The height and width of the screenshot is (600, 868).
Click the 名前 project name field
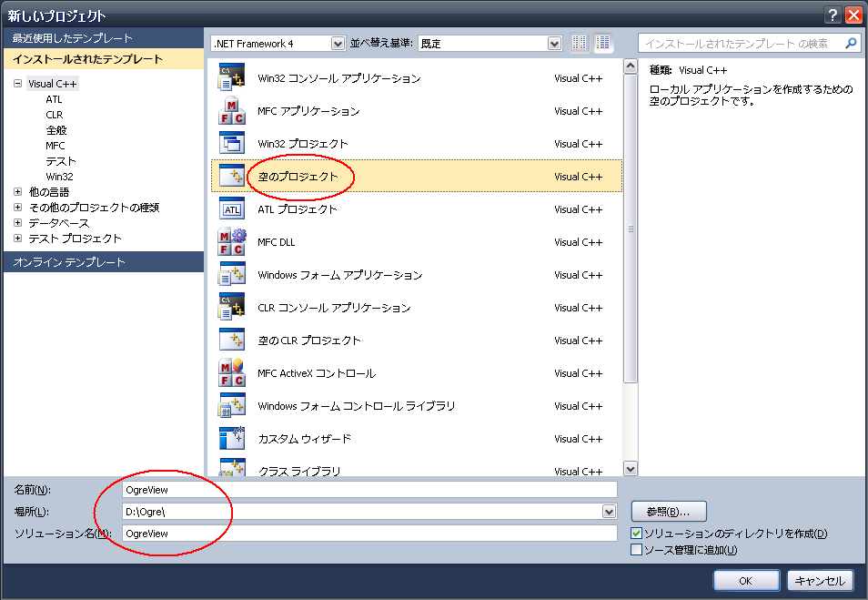(x=369, y=490)
